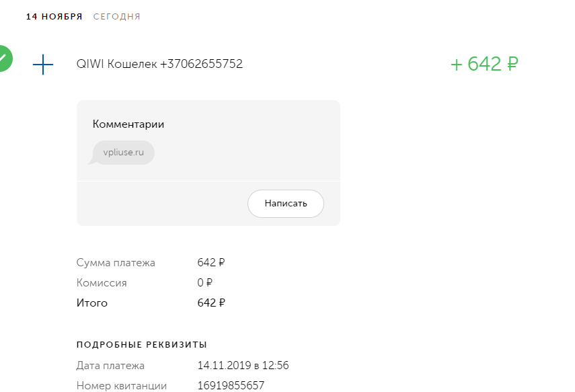Click the vpliuse.ru comment bubble
Screen dimensions: 575x392
point(123,153)
